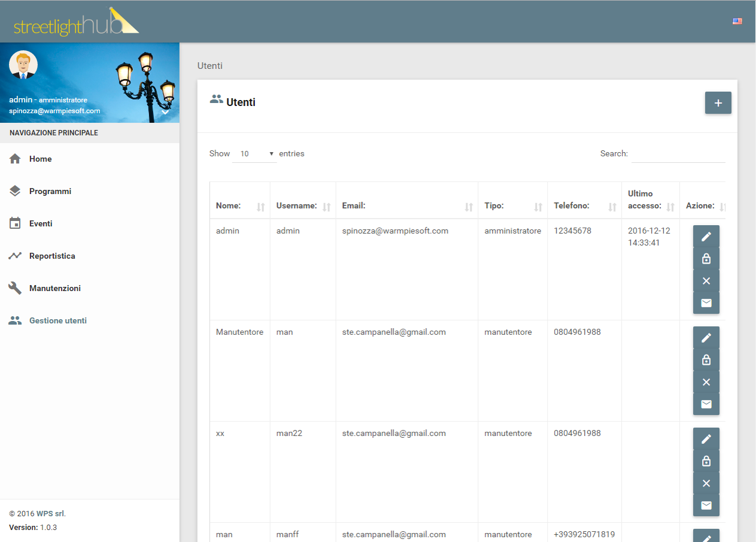This screenshot has width=756, height=542.
Task: Click last access 2016-12-12 14:33:41
Action: tap(649, 237)
